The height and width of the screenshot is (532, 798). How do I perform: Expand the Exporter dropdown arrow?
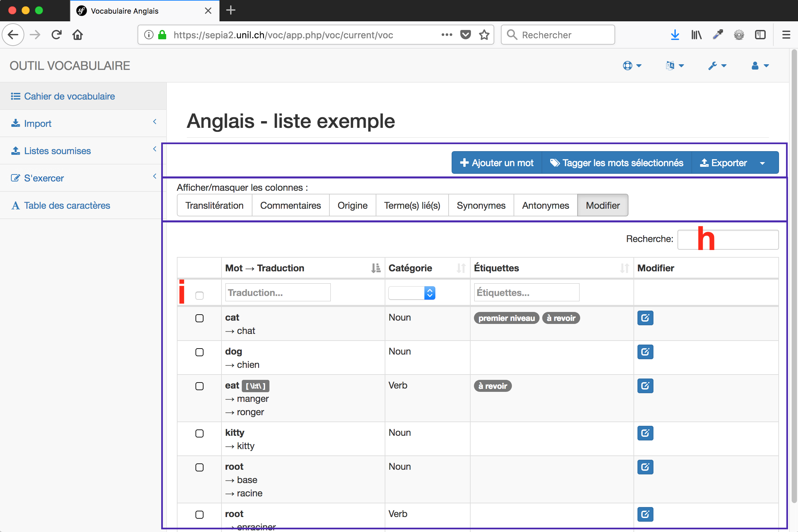(763, 163)
